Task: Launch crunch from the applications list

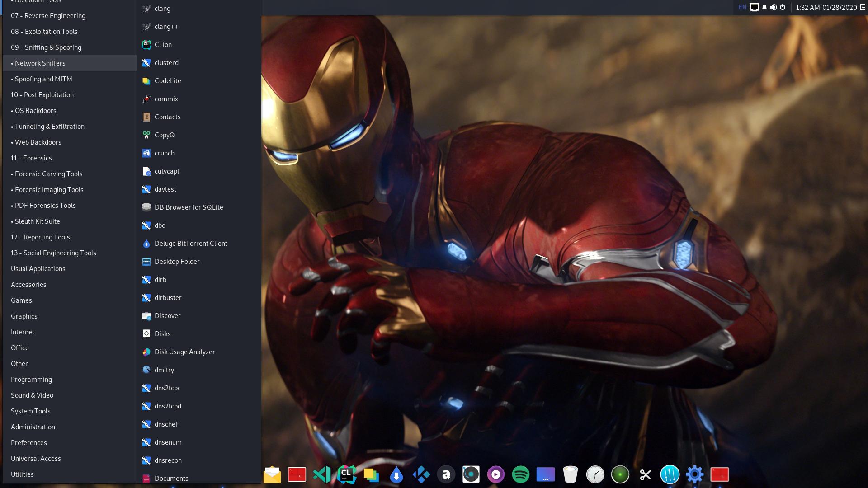Action: pyautogui.click(x=199, y=153)
